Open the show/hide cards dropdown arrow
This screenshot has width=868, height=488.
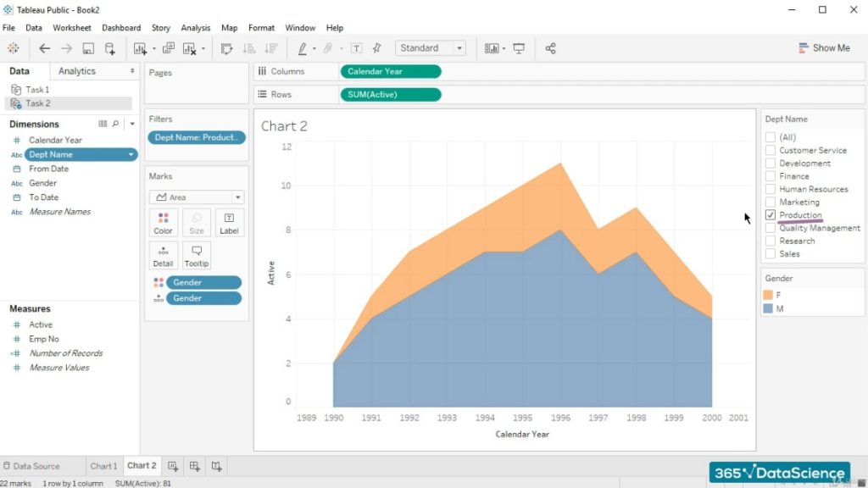504,48
